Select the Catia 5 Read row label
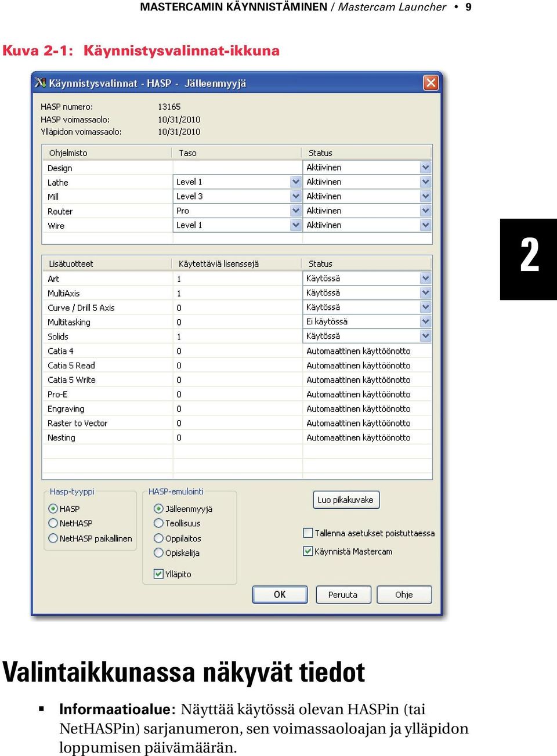 71,366
